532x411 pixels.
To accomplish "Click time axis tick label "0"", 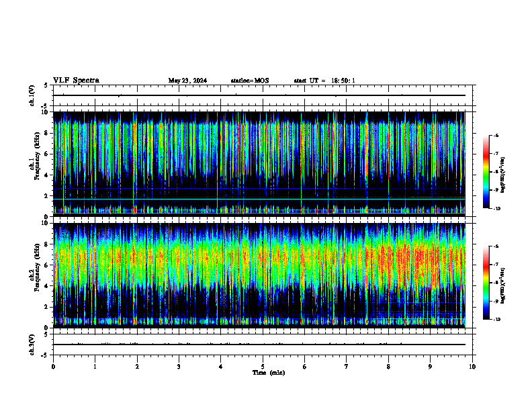I will [53, 367].
